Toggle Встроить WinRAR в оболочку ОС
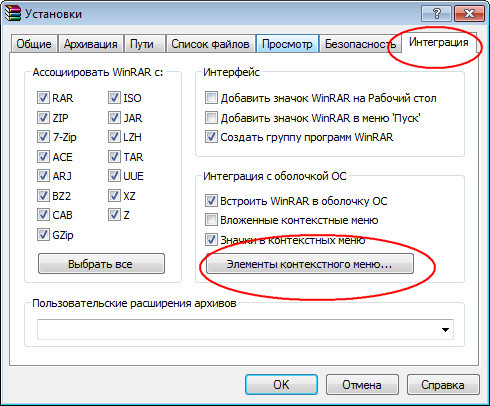The height and width of the screenshot is (406, 490). 211,201
